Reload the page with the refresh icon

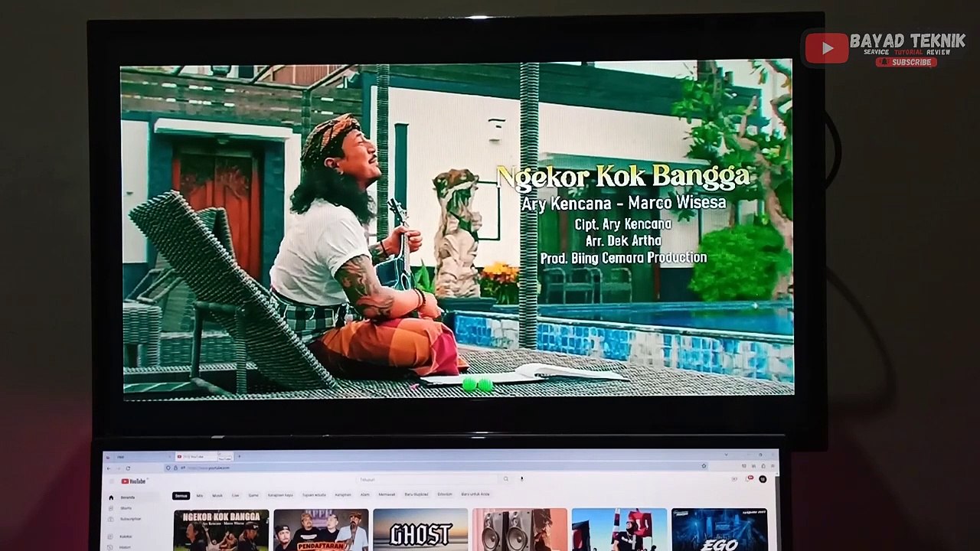(128, 468)
